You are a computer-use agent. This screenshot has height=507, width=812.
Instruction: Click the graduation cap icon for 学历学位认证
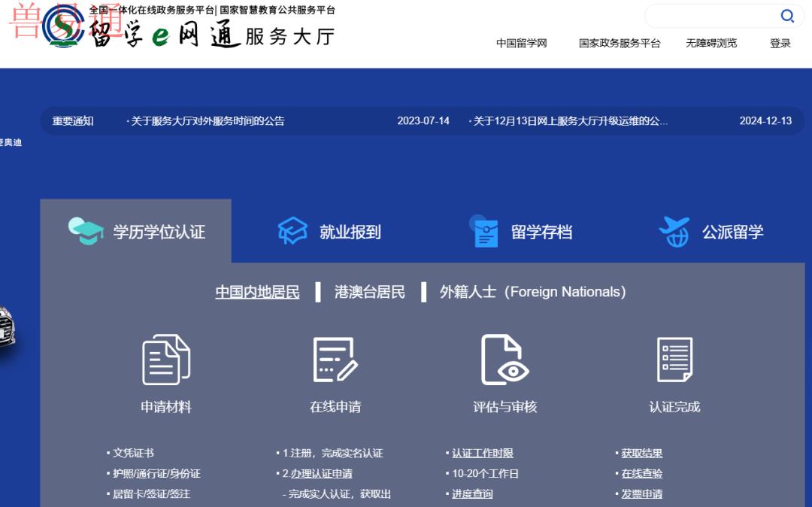pyautogui.click(x=86, y=231)
